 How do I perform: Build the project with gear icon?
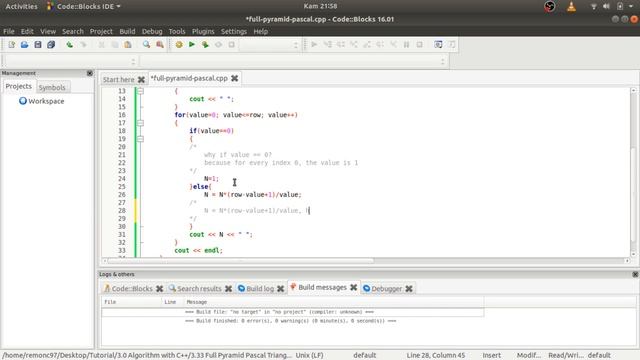tap(179, 44)
